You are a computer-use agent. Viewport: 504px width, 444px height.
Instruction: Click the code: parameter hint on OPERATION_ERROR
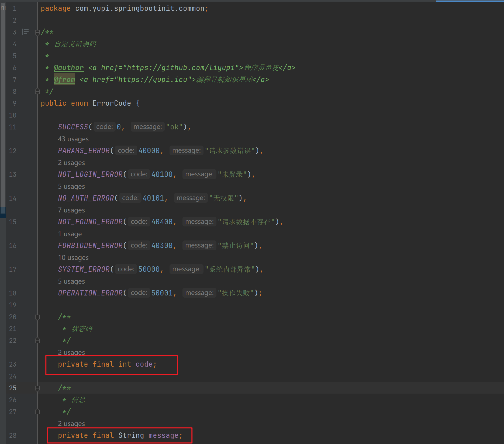[139, 293]
